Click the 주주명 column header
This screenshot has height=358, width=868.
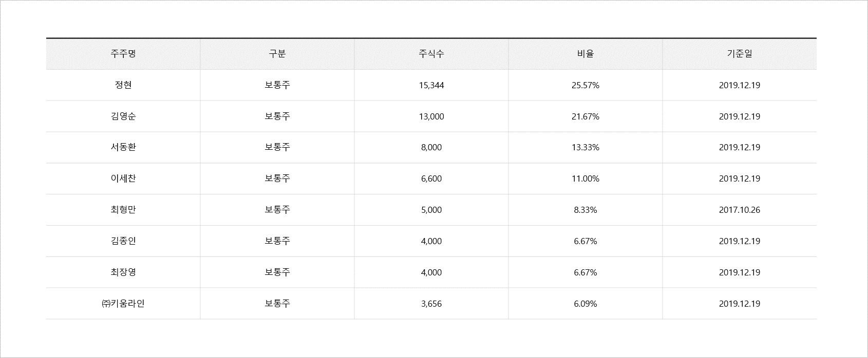123,54
